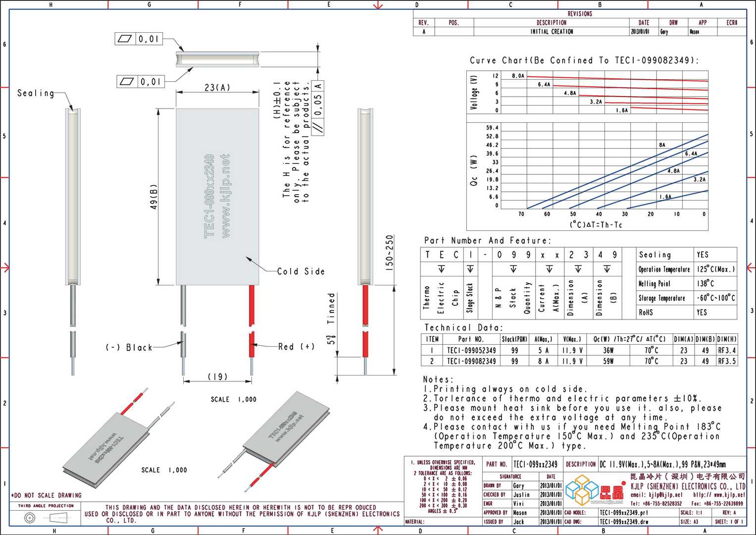Click the 'PART NO.' title block label

[497, 465]
